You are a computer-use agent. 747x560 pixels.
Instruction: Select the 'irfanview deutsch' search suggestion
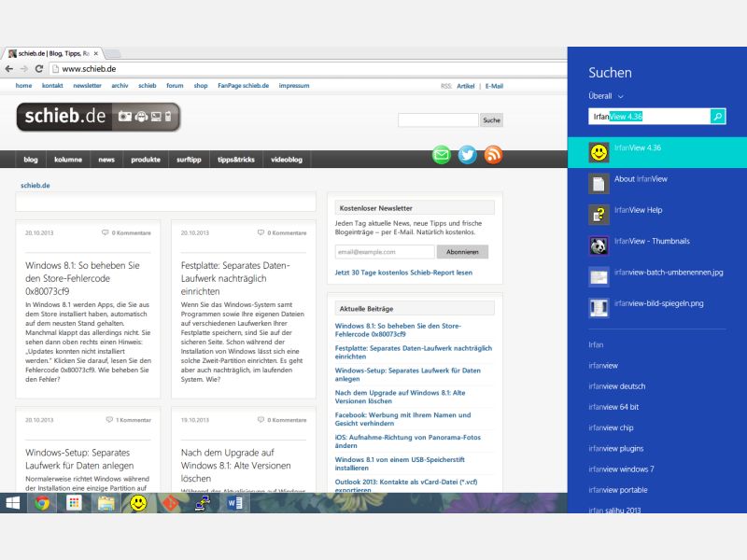(617, 386)
